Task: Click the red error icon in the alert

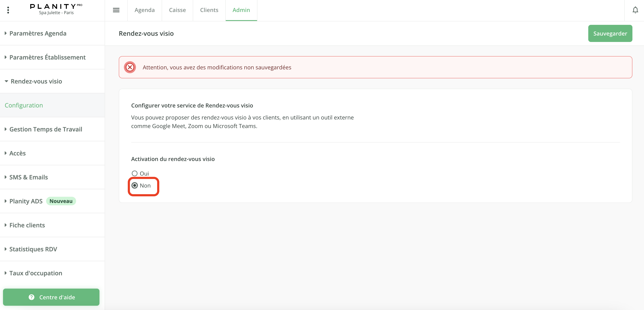Action: click(x=130, y=67)
